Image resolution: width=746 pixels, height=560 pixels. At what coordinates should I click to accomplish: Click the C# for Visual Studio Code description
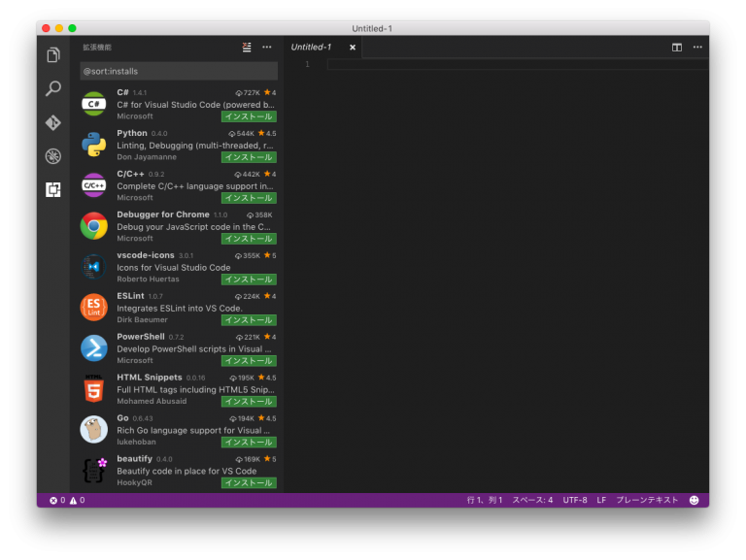195,105
